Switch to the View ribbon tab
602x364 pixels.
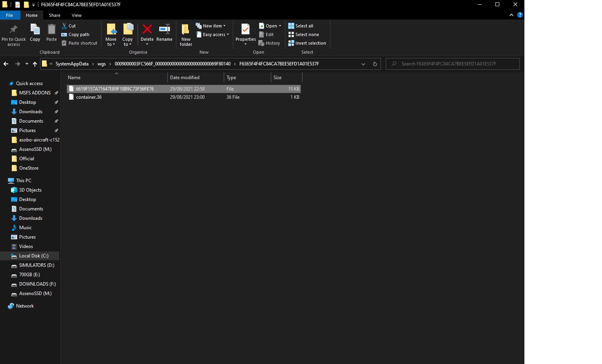coord(76,15)
